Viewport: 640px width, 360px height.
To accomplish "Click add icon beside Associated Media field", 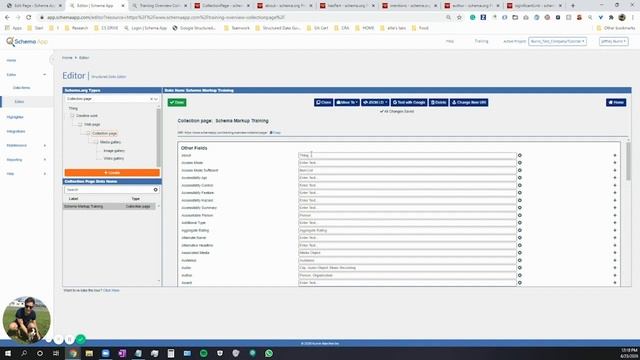I will pyautogui.click(x=520, y=253).
